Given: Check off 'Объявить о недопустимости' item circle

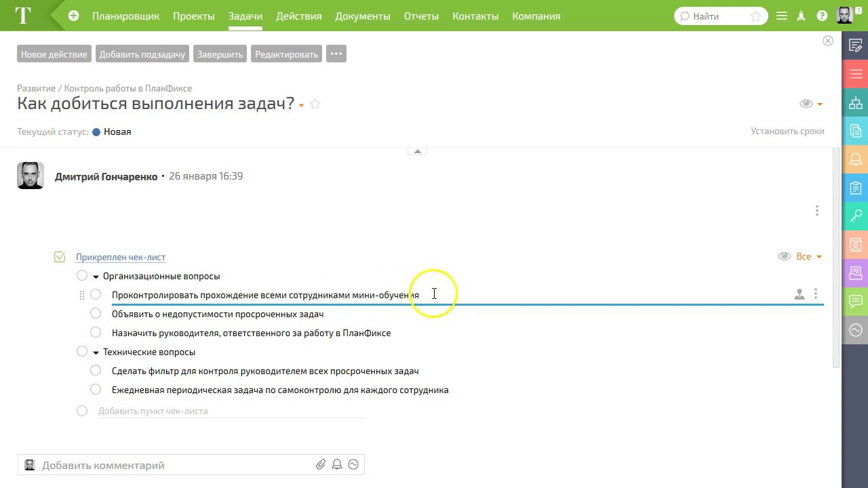Looking at the screenshot, I should [96, 313].
